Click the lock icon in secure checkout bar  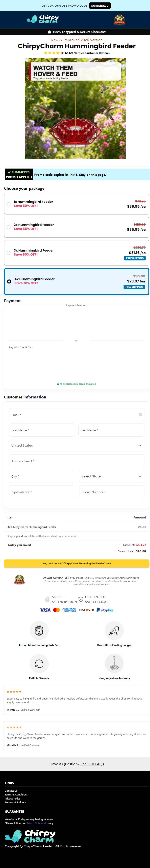pos(49,32)
